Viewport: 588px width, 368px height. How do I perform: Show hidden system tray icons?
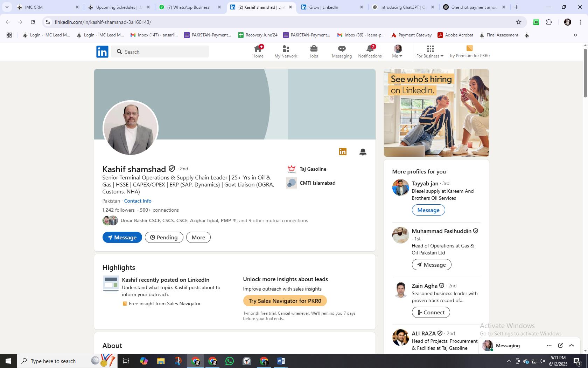point(509,361)
